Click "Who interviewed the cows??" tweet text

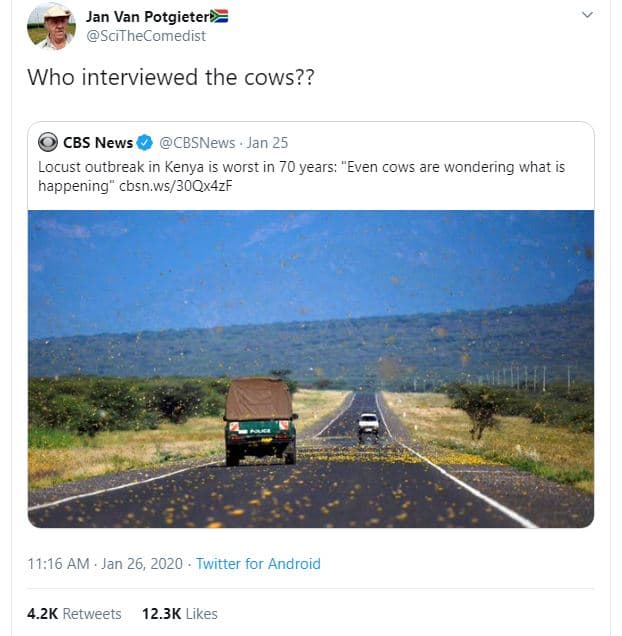coord(170,78)
